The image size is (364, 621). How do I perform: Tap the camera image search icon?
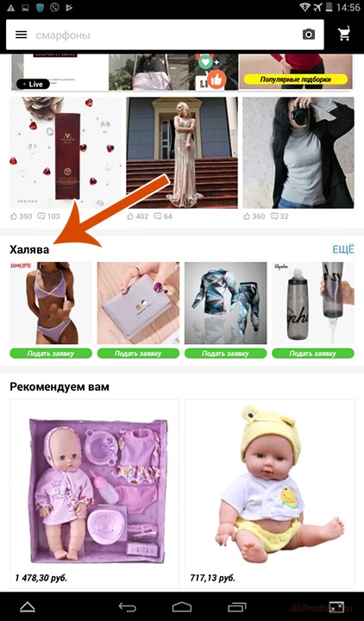pos(309,34)
